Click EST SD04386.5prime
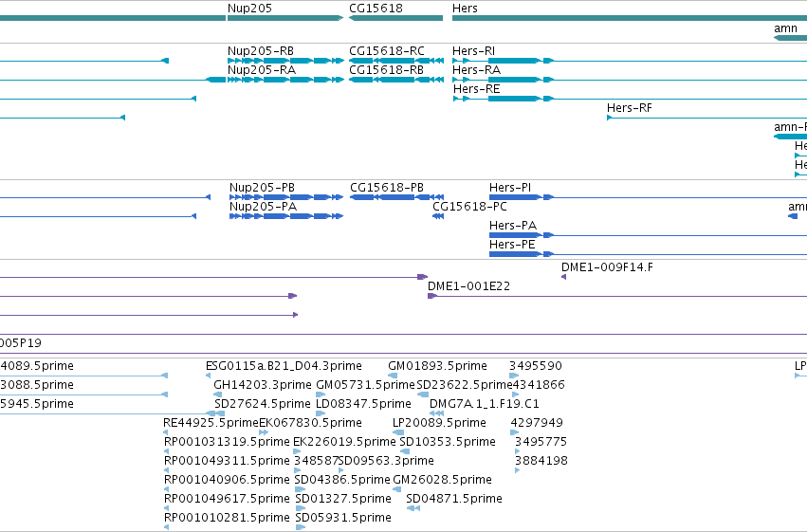This screenshot has width=807, height=532. [342, 480]
